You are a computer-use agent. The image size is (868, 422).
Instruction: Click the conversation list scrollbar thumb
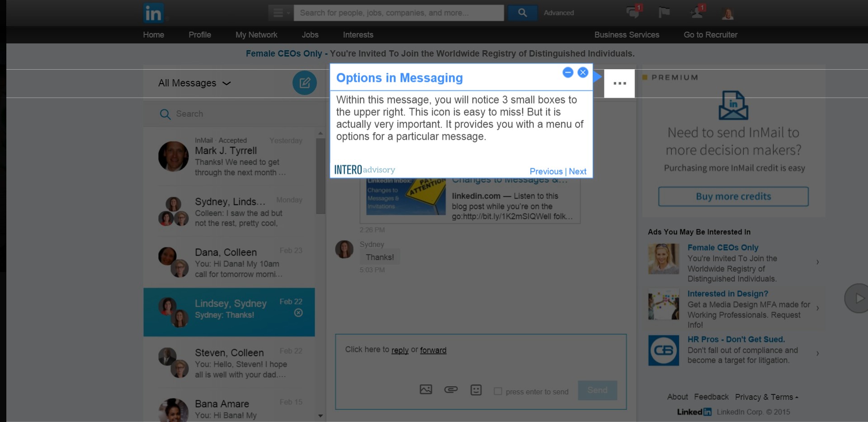point(321,176)
